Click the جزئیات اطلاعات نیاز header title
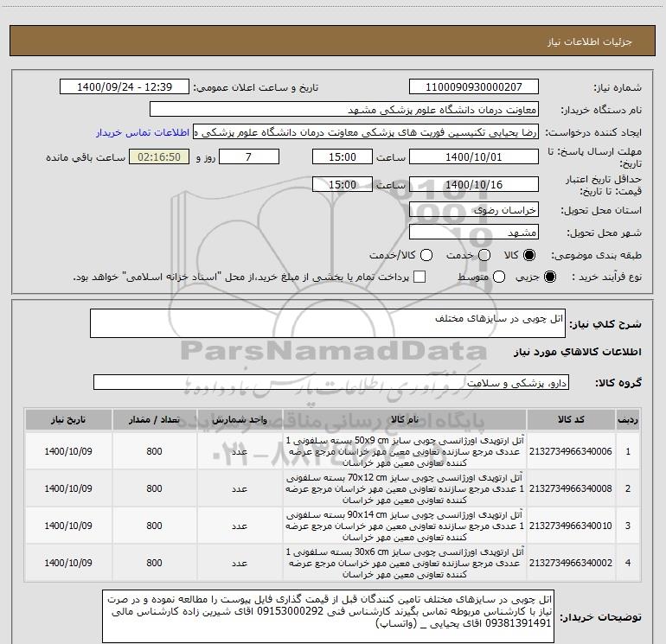 [x=590, y=41]
